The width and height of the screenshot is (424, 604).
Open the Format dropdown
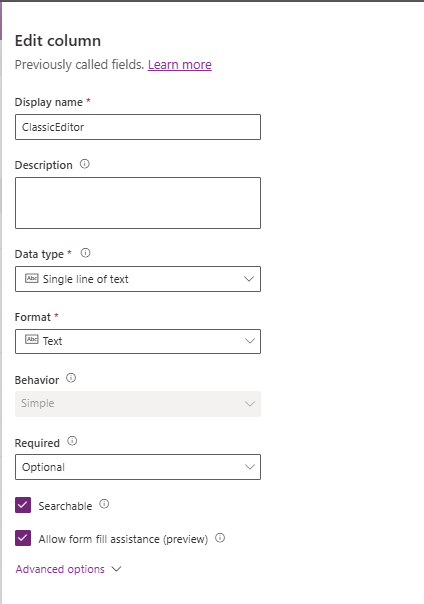(138, 341)
